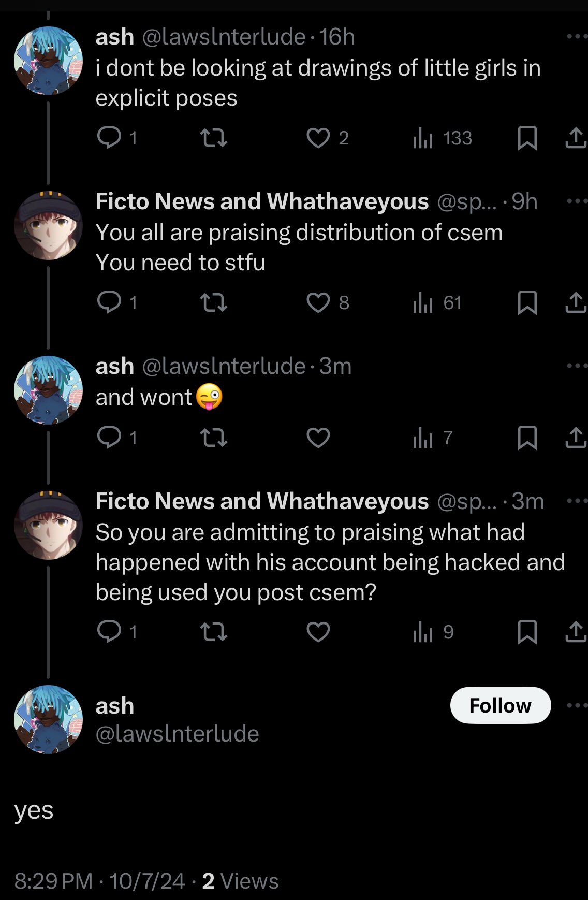This screenshot has height=900, width=588.
Task: Open ash's avatar on the top tweet
Action: pyautogui.click(x=48, y=61)
